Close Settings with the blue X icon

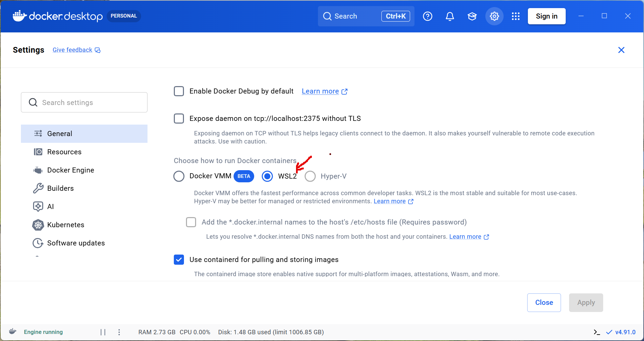click(x=621, y=50)
